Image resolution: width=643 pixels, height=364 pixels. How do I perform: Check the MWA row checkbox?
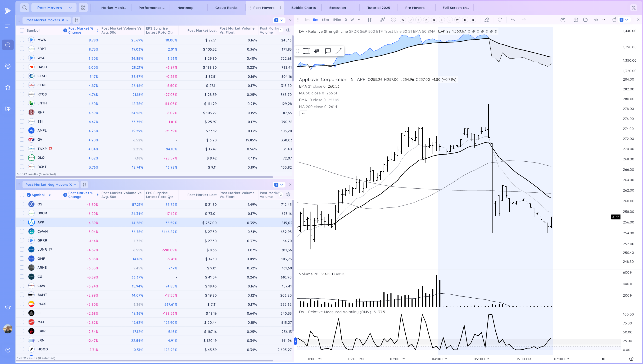coord(22,40)
